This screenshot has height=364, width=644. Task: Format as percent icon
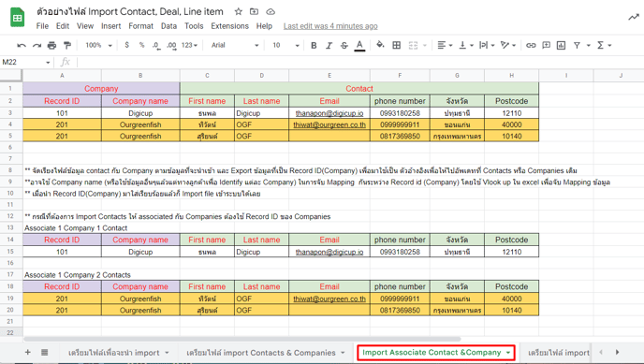pos(141,45)
